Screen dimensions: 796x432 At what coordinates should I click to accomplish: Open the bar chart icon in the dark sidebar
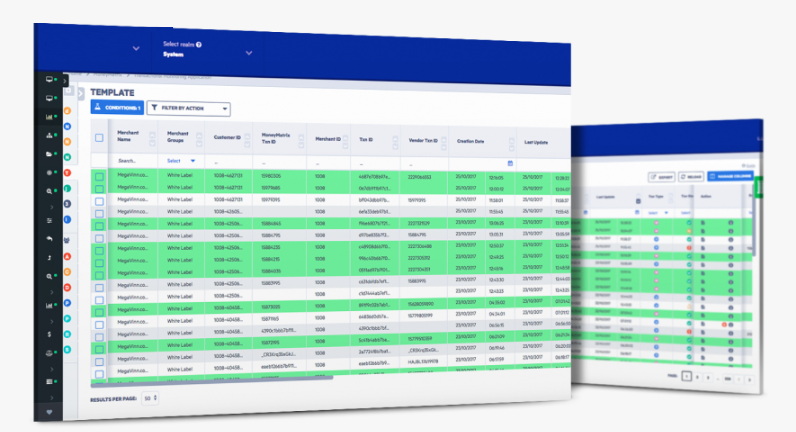[x=48, y=116]
